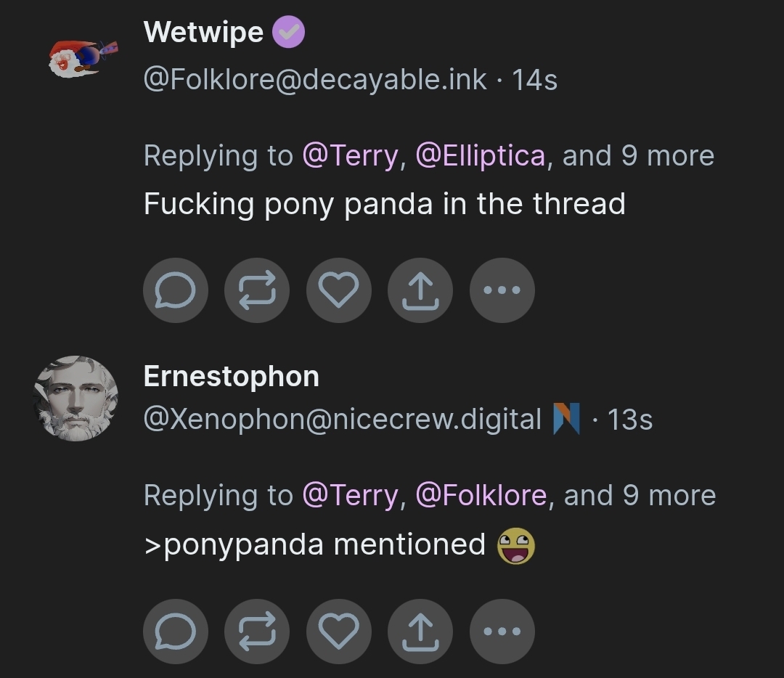Favorite Wetwipe's post
784x678 pixels.
point(338,290)
